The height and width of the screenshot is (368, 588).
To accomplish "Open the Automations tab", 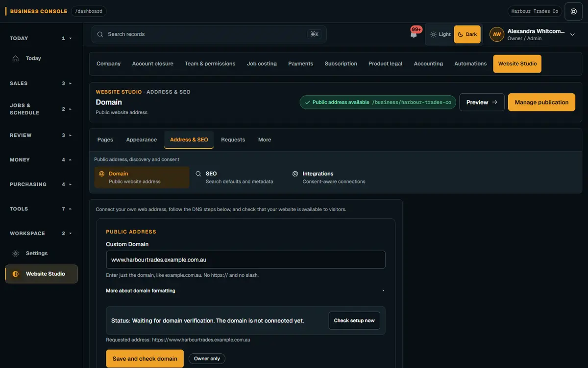I will click(470, 64).
